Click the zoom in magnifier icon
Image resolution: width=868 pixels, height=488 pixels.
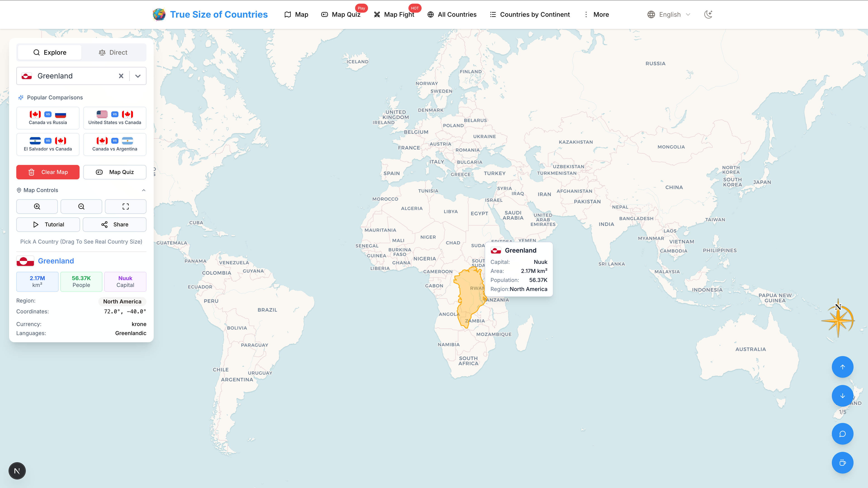(x=37, y=206)
